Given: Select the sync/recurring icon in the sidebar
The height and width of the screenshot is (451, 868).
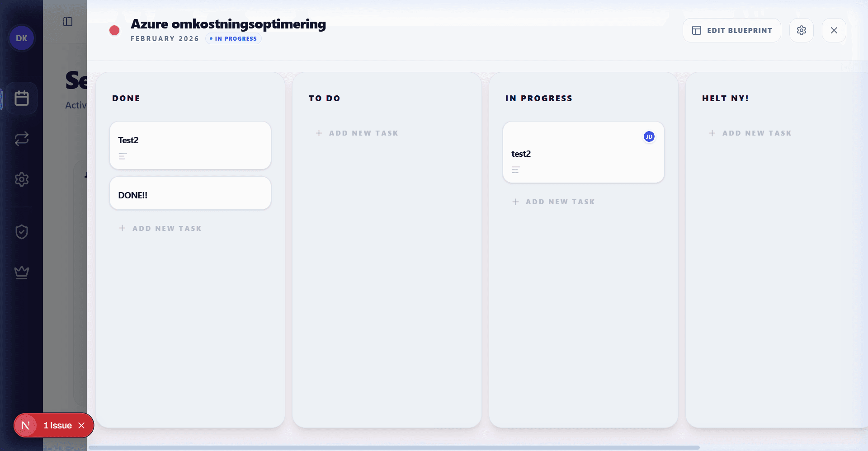Looking at the screenshot, I should click(x=21, y=139).
